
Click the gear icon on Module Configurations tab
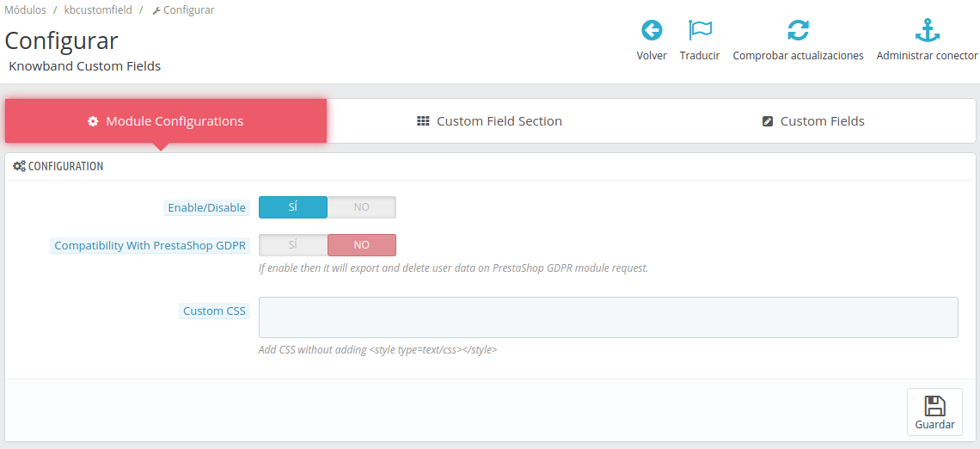pos(93,121)
